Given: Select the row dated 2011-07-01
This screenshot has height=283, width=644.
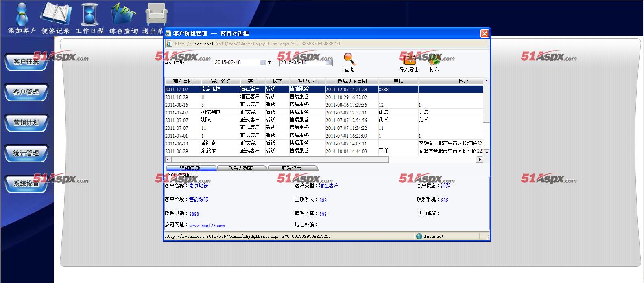Looking at the screenshot, I should coord(324,136).
